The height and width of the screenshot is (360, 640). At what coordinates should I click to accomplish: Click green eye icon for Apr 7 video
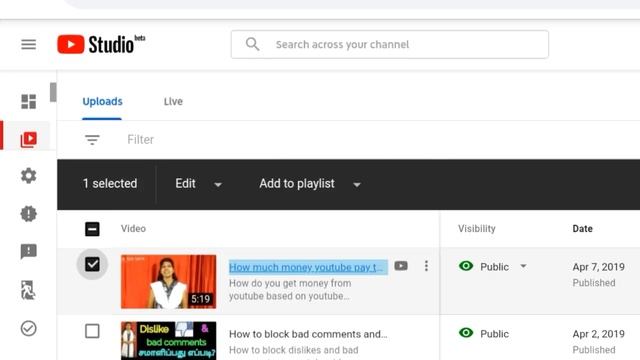pos(466,266)
